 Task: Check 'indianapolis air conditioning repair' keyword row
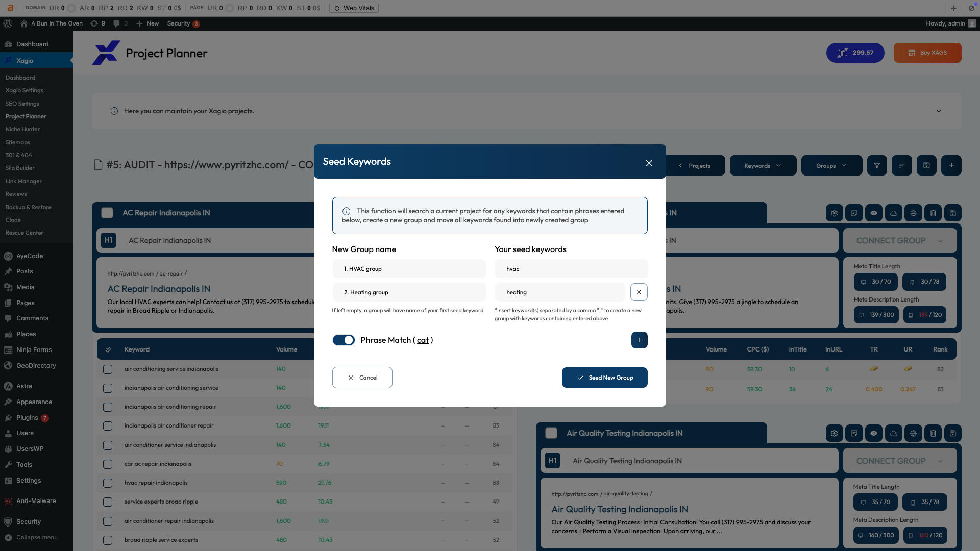108,407
